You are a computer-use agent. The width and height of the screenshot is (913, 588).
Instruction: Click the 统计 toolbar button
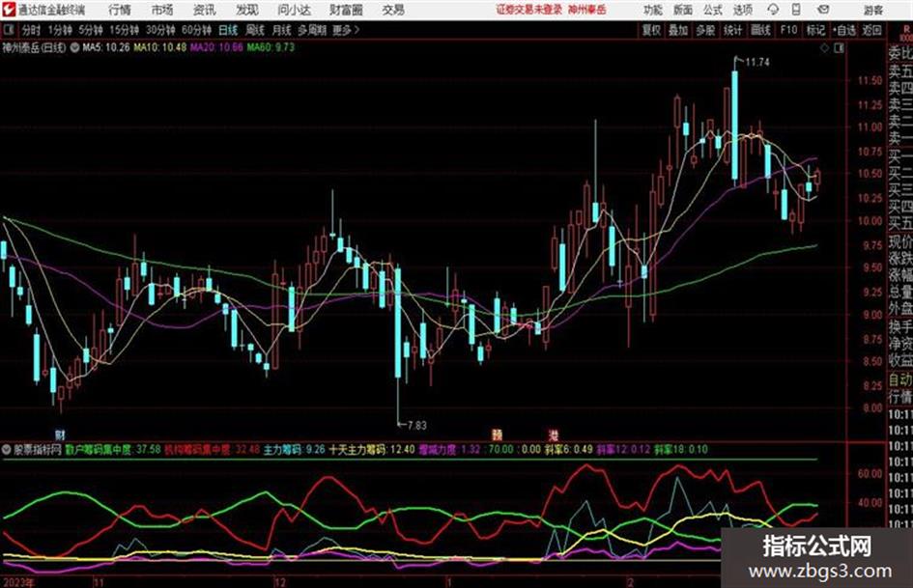732,30
